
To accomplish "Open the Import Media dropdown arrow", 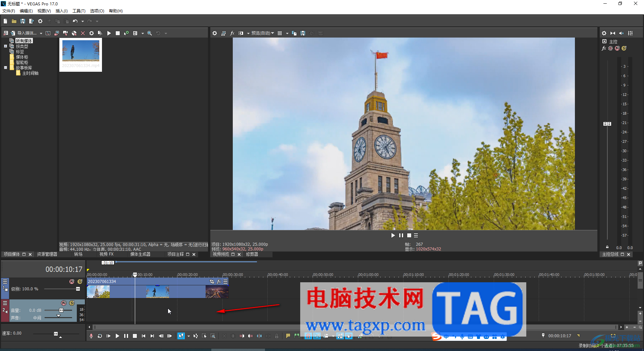I will point(41,34).
